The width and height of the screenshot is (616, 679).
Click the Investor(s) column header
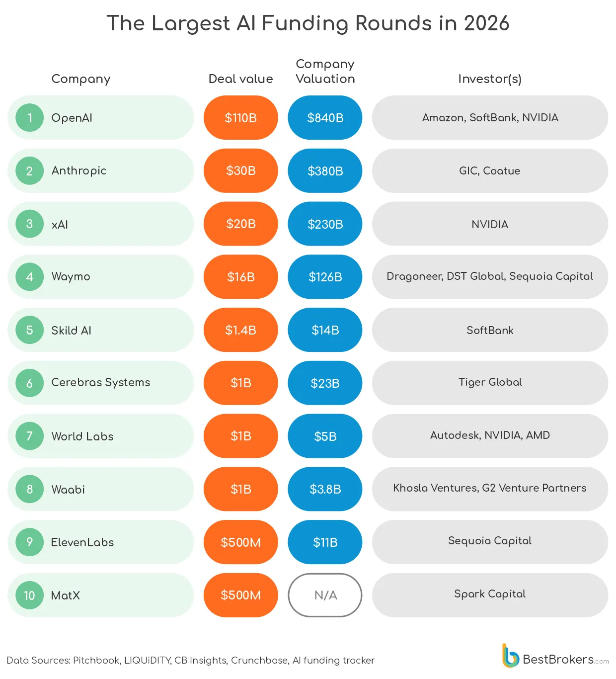click(x=490, y=79)
